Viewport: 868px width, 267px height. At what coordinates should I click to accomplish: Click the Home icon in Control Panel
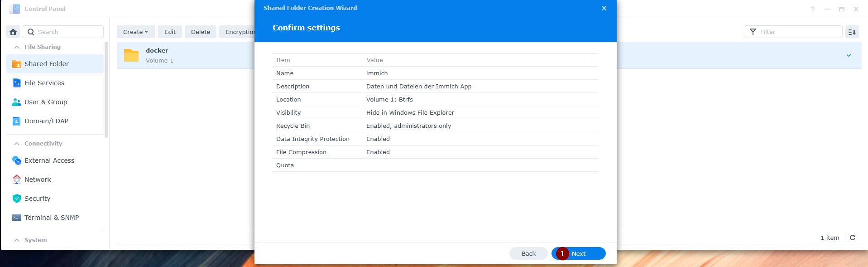pos(13,32)
